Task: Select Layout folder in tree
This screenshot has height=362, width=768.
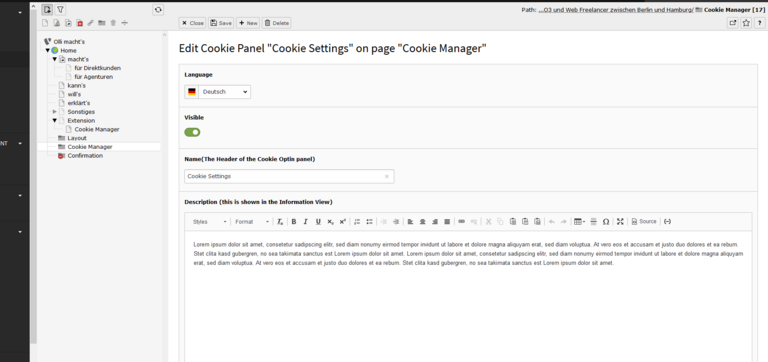Action: point(77,138)
